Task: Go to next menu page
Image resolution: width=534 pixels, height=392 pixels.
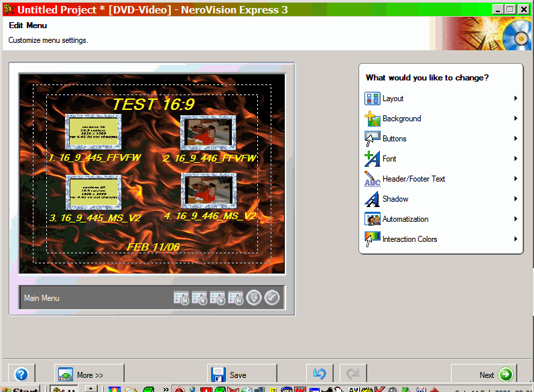Action: coord(217,298)
